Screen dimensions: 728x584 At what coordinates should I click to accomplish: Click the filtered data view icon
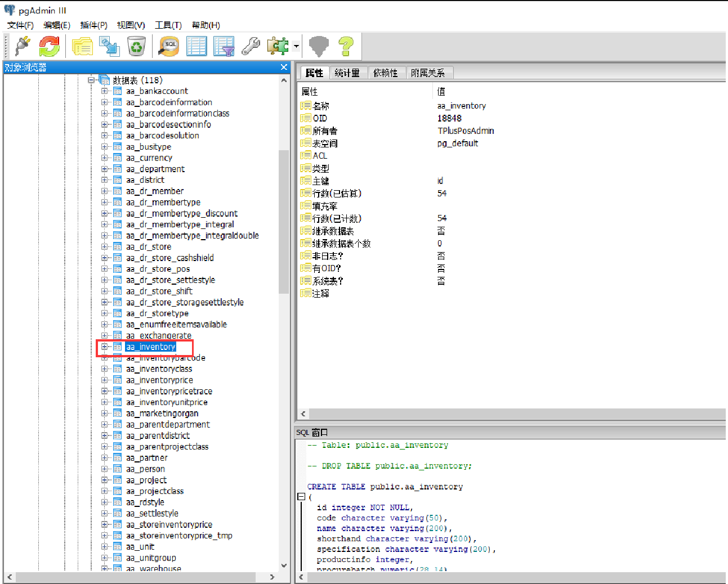pyautogui.click(x=224, y=46)
